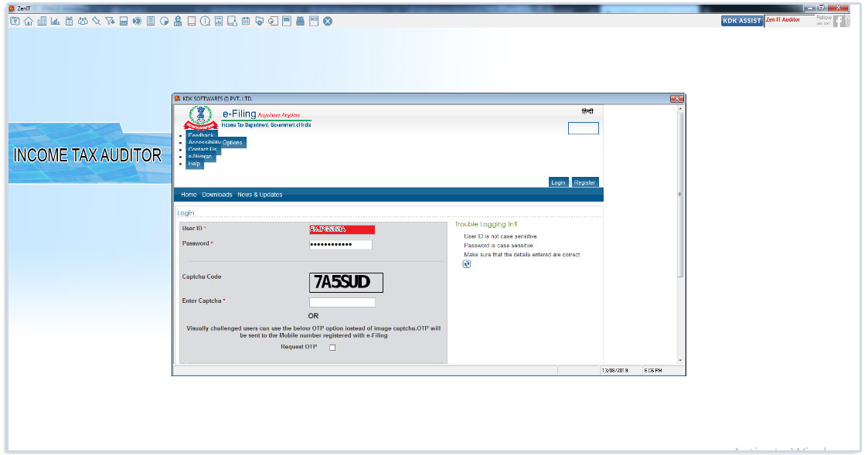Click the book toolbar icon

192,21
